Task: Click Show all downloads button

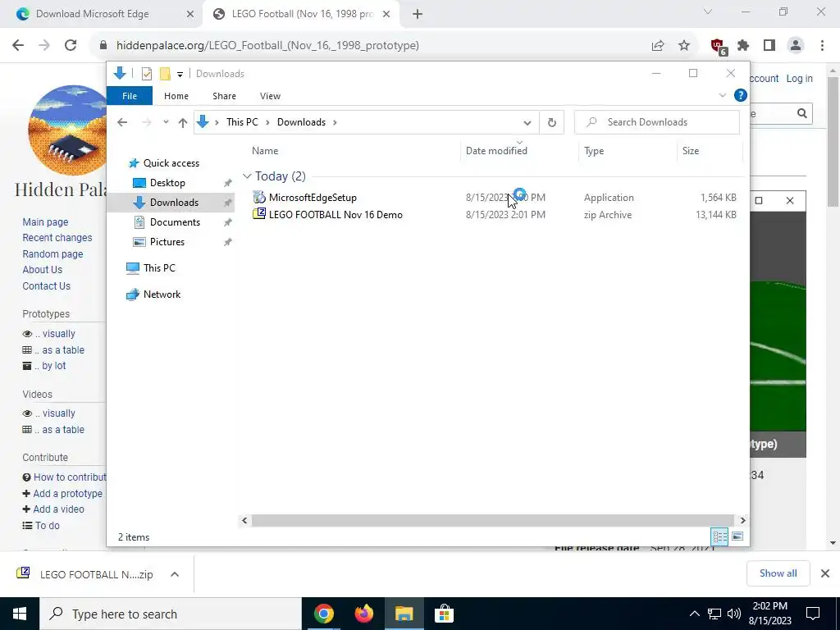Action: pos(778,573)
